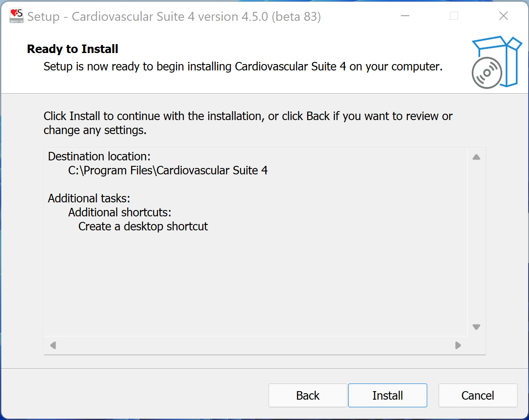Minimize the Setup window
529x420 pixels.
[405, 16]
